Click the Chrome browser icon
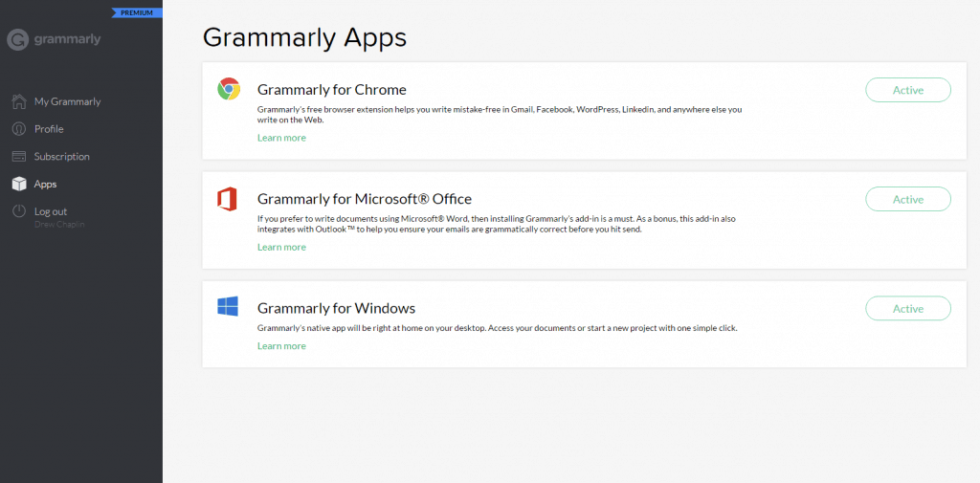Image resolution: width=980 pixels, height=483 pixels. tap(229, 89)
